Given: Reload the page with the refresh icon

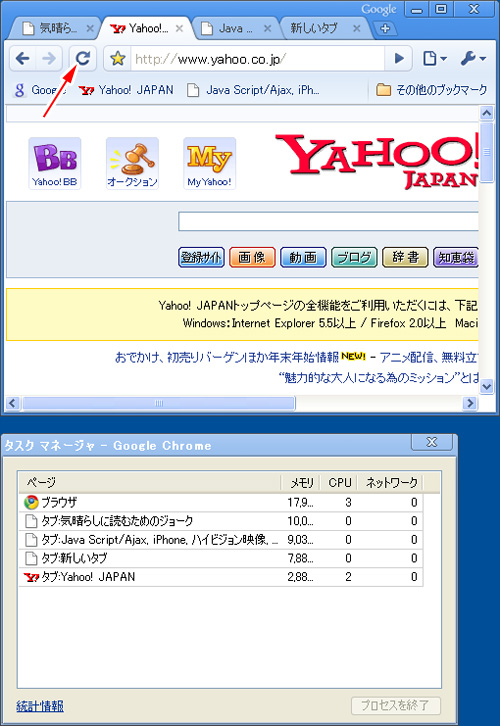Looking at the screenshot, I should coord(83,58).
